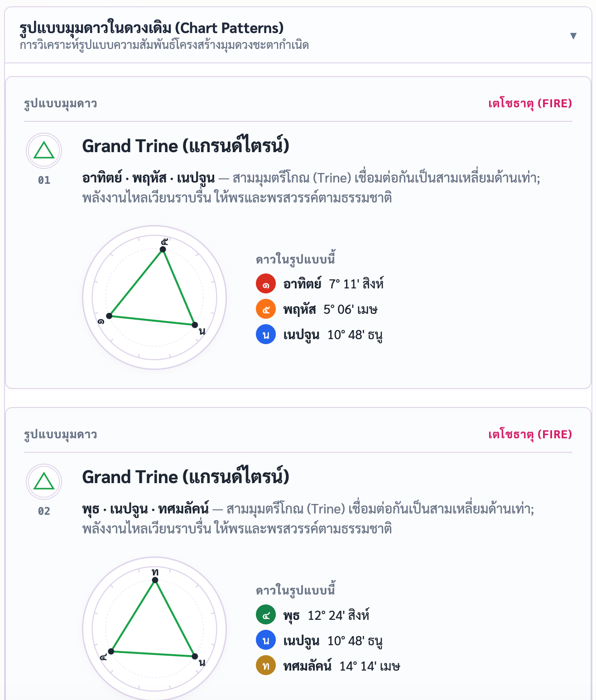
Task: Open the second Grand Trine heading
Action: 186,477
